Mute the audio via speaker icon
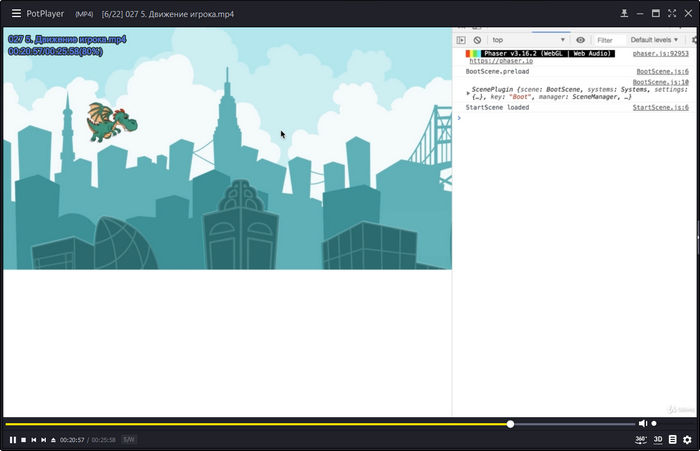This screenshot has width=700, height=451. 643,424
